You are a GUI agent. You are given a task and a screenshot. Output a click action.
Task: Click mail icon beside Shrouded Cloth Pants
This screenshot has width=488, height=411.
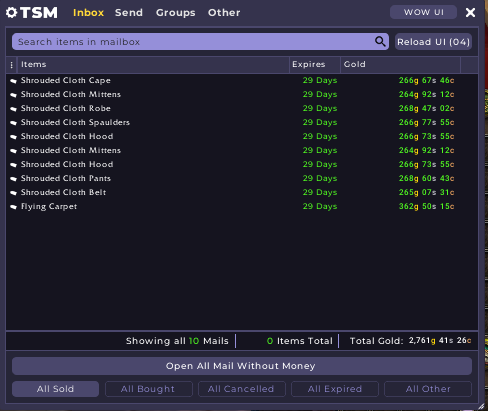pyautogui.click(x=13, y=179)
